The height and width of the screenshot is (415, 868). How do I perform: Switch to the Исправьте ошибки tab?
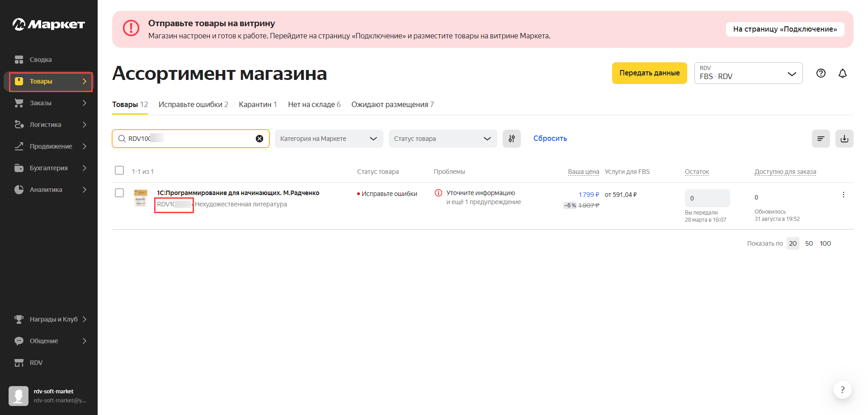click(x=193, y=104)
